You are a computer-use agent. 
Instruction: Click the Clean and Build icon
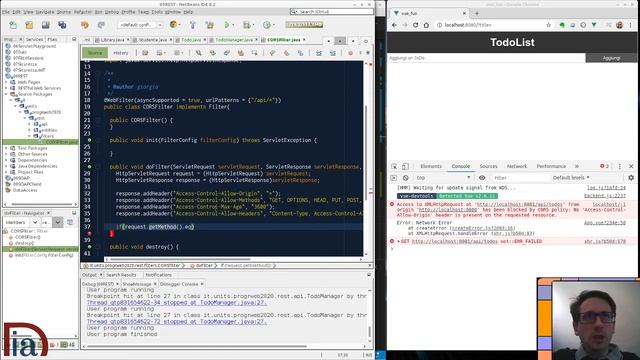point(210,25)
